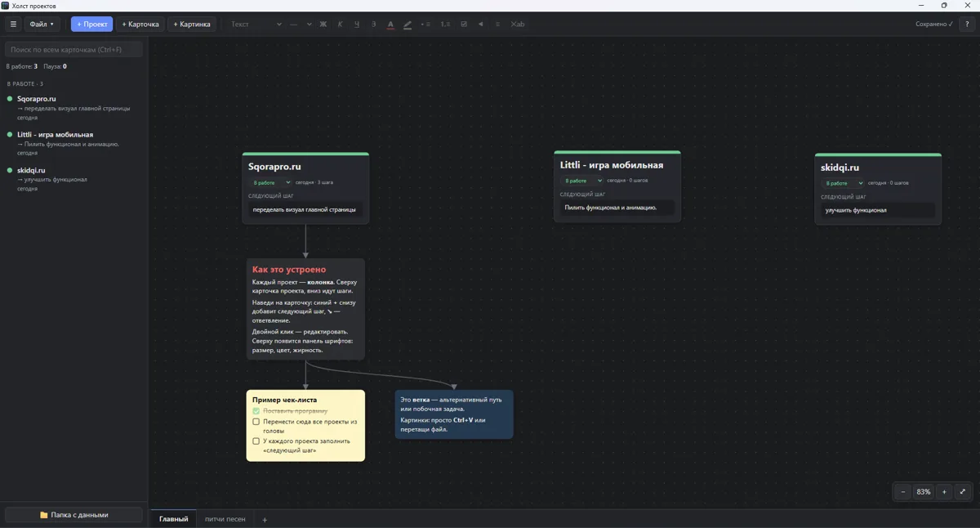Open status dropdown on Sqorapro.ru card
Image resolution: width=980 pixels, height=528 pixels.
[271, 182]
